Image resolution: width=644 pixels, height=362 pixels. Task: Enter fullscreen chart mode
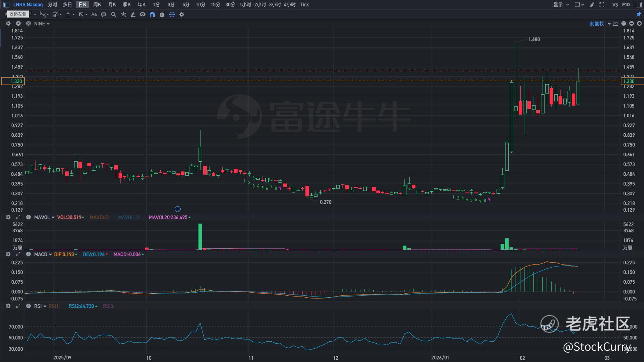tap(602, 5)
